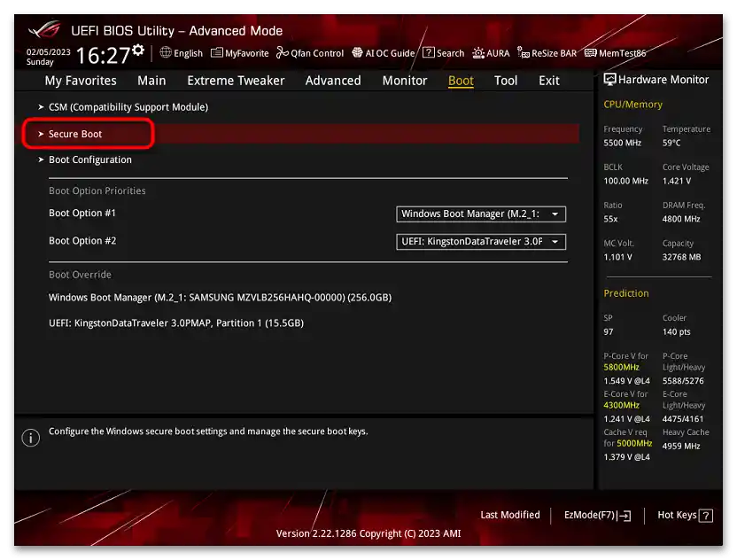This screenshot has width=737, height=560.
Task: Toggle the Hardware Monitor panel
Action: 656,79
